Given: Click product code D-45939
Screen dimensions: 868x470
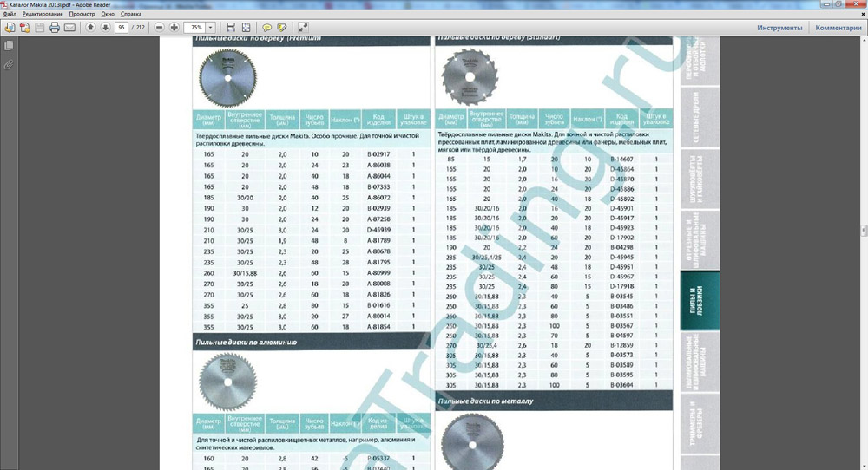Looking at the screenshot, I should point(378,230).
